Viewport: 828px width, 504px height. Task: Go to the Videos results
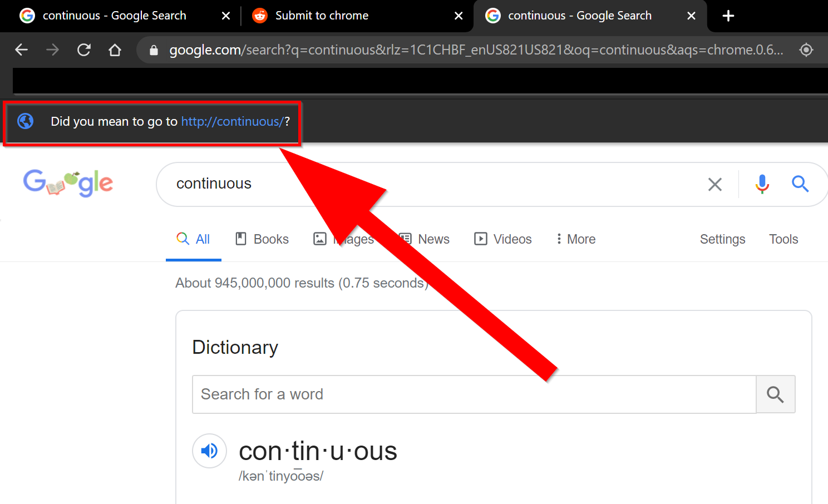(503, 239)
